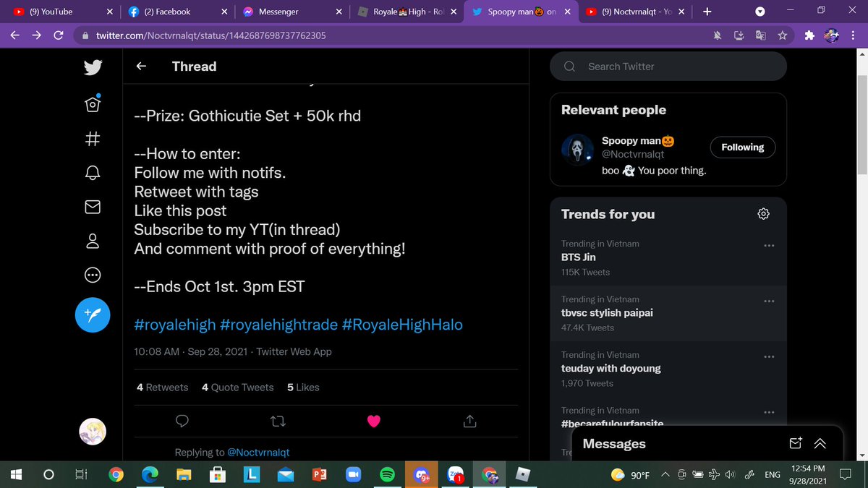868x488 pixels.
Task: View the 4 Retweets list
Action: (162, 388)
